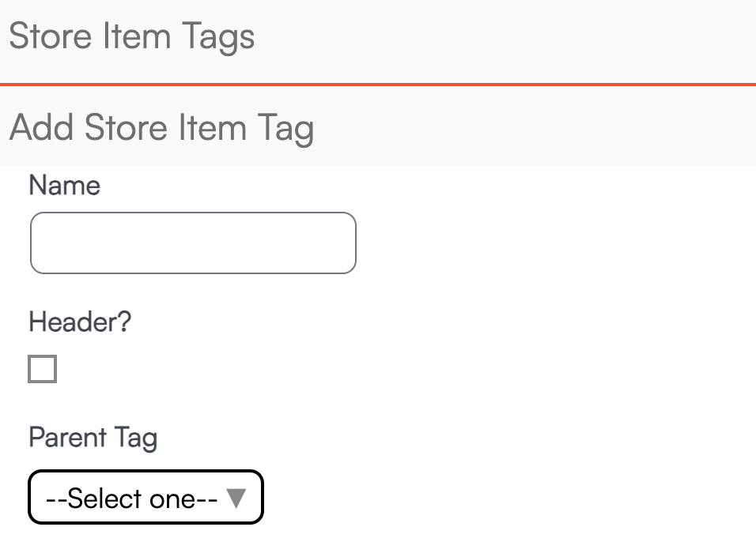The width and height of the screenshot is (756, 542).
Task: Place cursor in tag Name field
Action: 193,243
